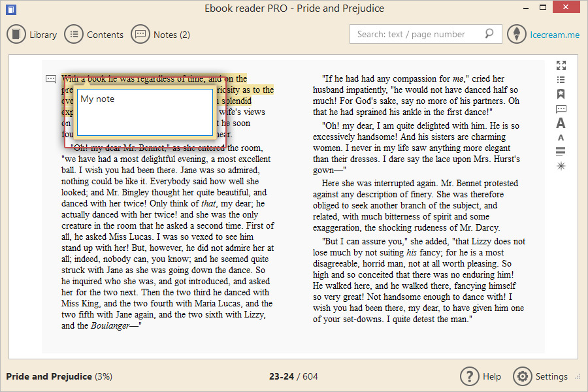The width and height of the screenshot is (588, 392).
Task: Click the name Maria Lucas on the left page
Action: [x=218, y=303]
